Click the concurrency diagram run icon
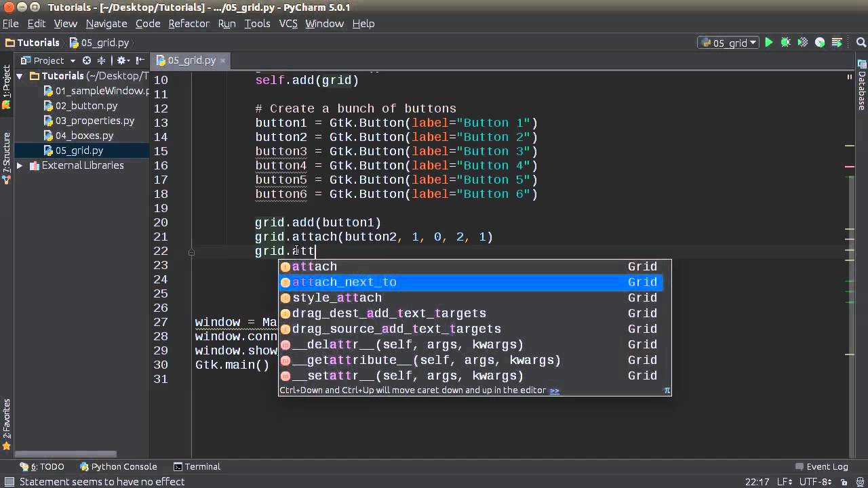The image size is (868, 488). coord(837,43)
